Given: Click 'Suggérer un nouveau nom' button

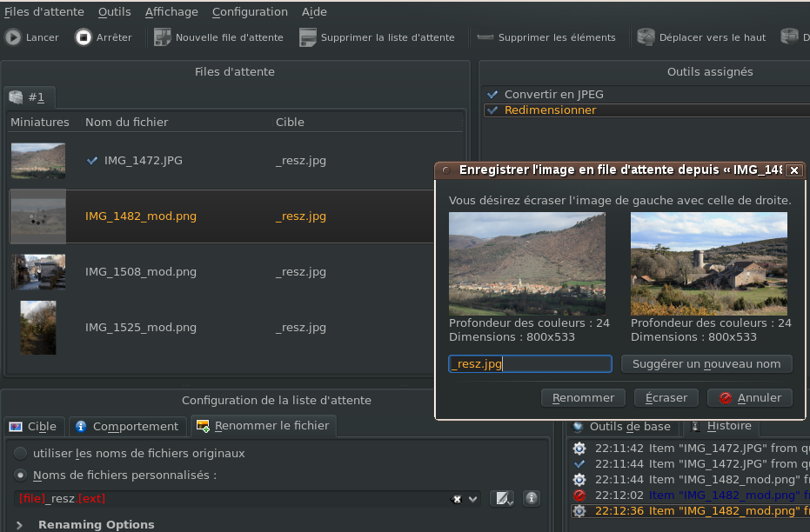Looking at the screenshot, I should coord(706,363).
